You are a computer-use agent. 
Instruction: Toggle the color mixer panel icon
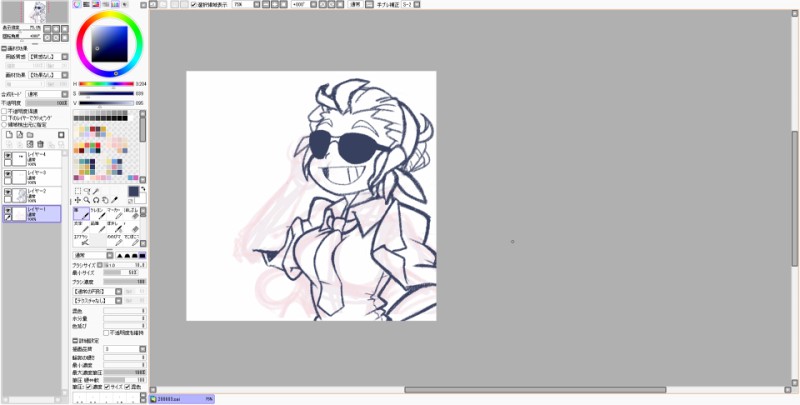(x=106, y=4)
